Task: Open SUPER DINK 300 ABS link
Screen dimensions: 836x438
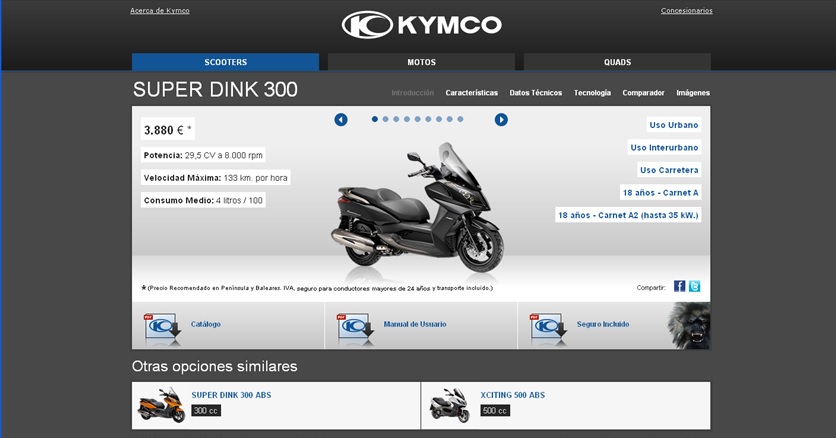Action: pyautogui.click(x=231, y=395)
